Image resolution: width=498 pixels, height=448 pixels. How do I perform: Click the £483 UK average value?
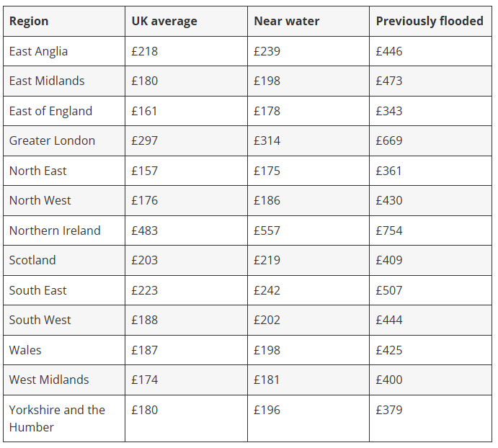click(144, 230)
